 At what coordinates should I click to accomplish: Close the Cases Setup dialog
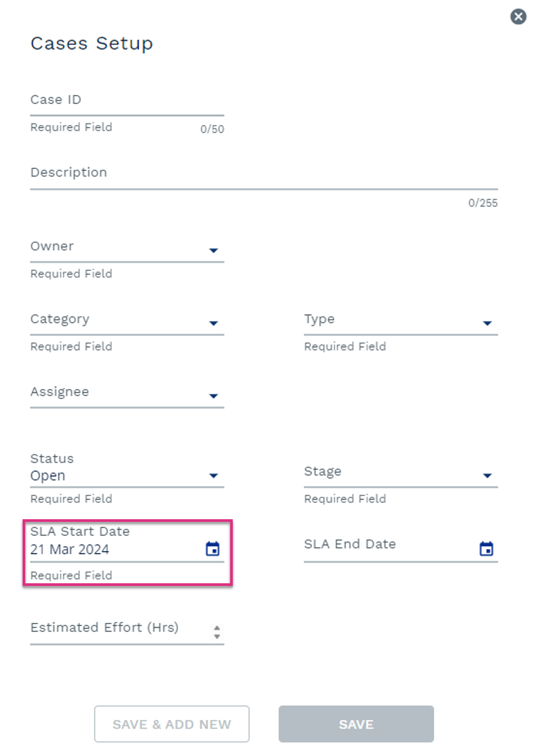click(x=518, y=16)
